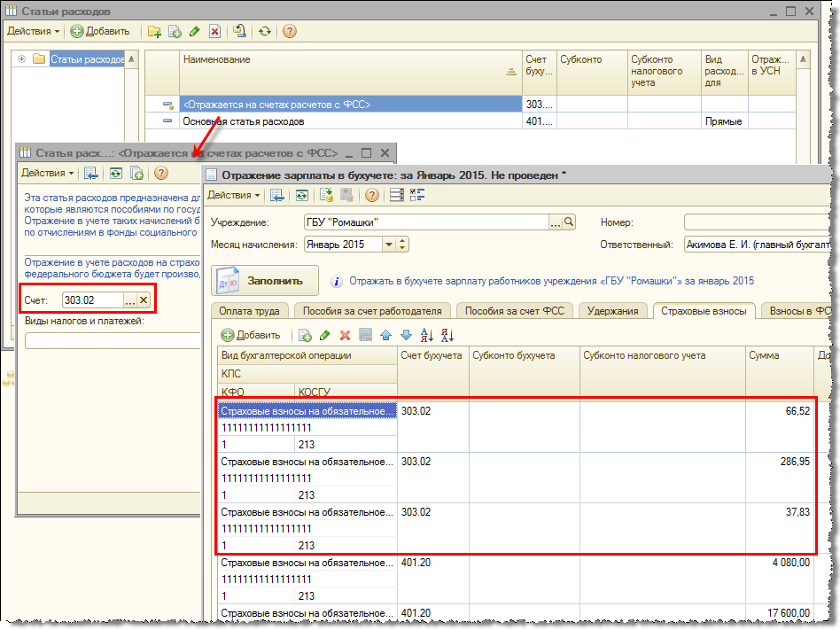The width and height of the screenshot is (840, 630).
Task: Sort rows ascending in Страховые взносы table
Action: point(427,335)
